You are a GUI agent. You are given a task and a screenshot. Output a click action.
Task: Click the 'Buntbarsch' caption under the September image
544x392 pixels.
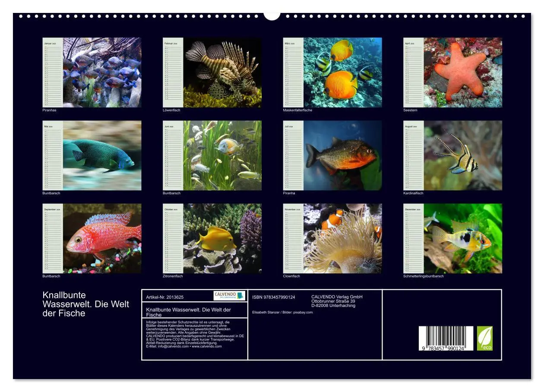click(x=51, y=276)
